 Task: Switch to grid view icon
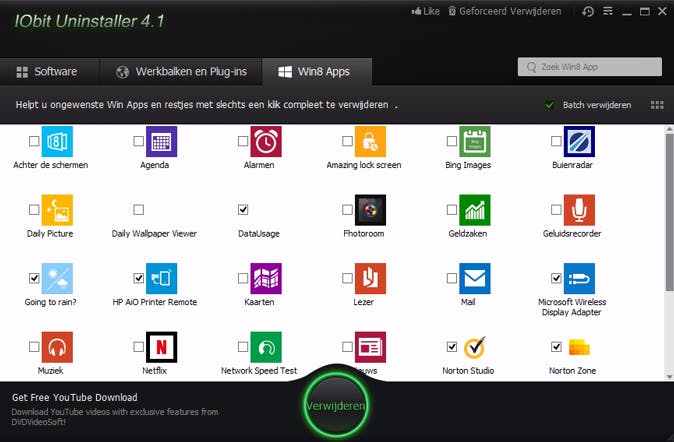click(x=657, y=105)
